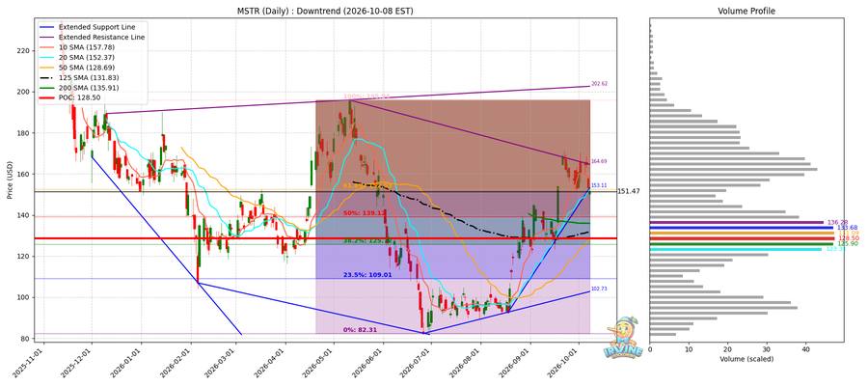Click the 120 price axis tick
Image resolution: width=868 pixels, height=386 pixels.
point(24,257)
